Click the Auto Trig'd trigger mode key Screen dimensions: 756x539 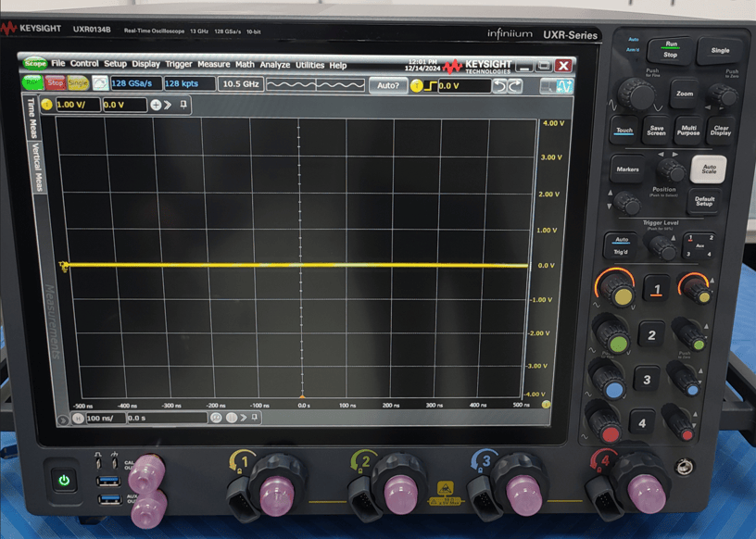point(621,245)
